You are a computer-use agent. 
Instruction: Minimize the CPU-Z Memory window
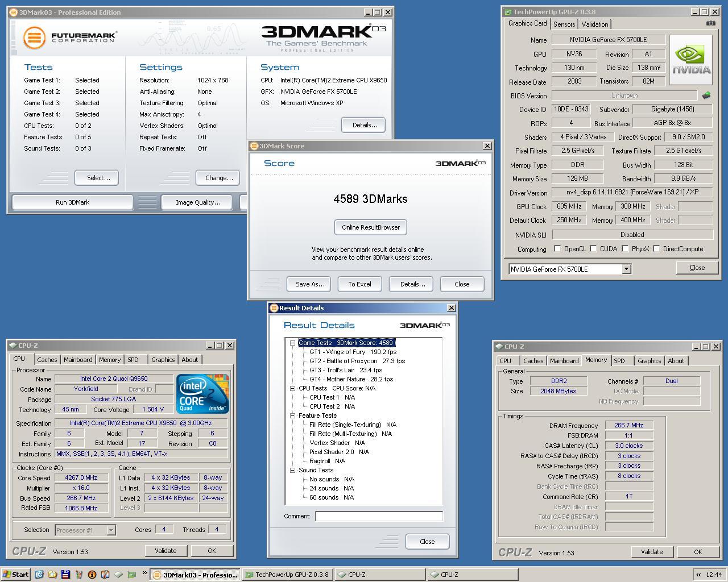tap(697, 347)
